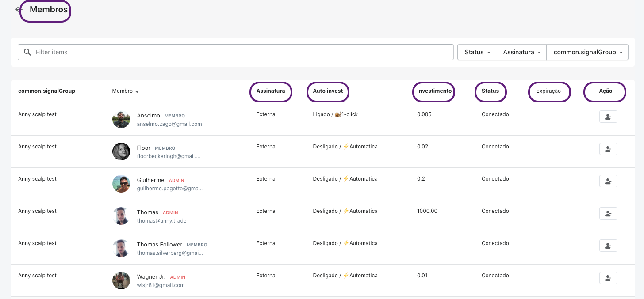Click 'Conectado' status in Wagner Jr.'s row
Screen dimensions: 644x299
tap(495, 276)
